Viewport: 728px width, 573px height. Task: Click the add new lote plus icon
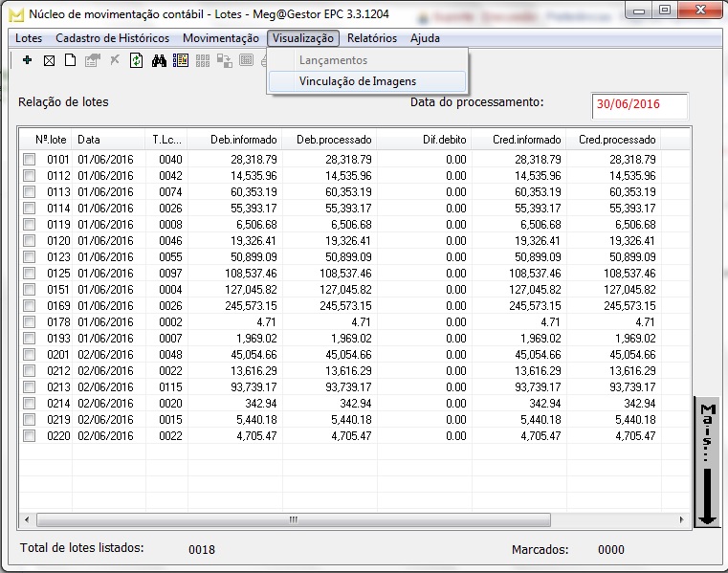pos(27,60)
